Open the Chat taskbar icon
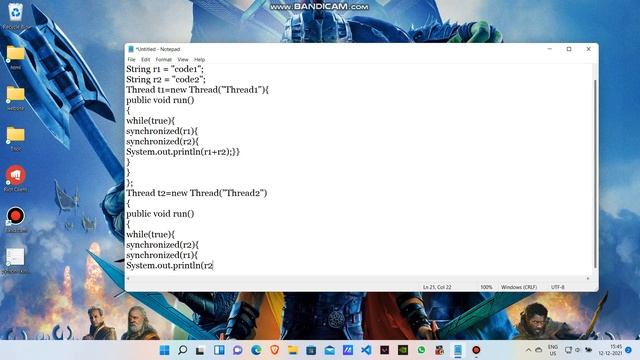Image resolution: width=640 pixels, height=360 pixels. tap(238, 350)
